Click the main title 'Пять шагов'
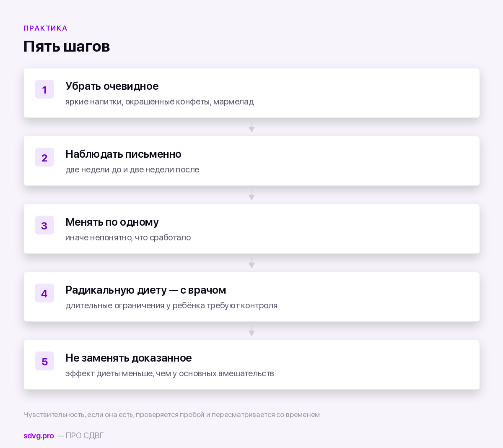The image size is (503, 448). pyautogui.click(x=67, y=46)
